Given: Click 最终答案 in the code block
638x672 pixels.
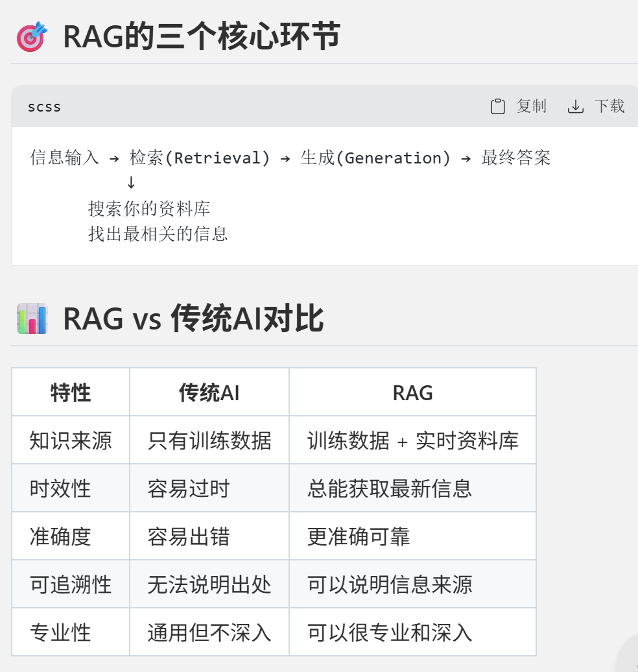Looking at the screenshot, I should [x=515, y=157].
